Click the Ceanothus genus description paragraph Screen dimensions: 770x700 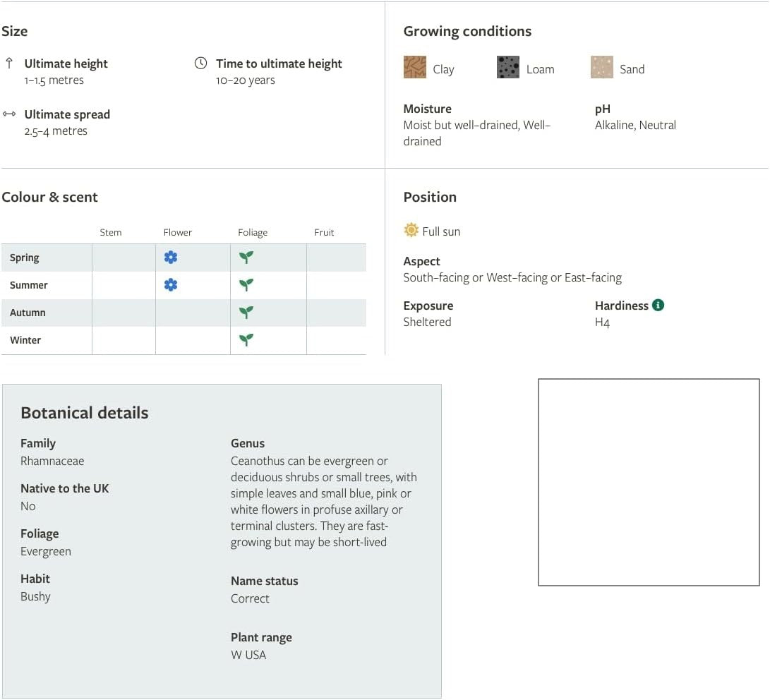[324, 502]
